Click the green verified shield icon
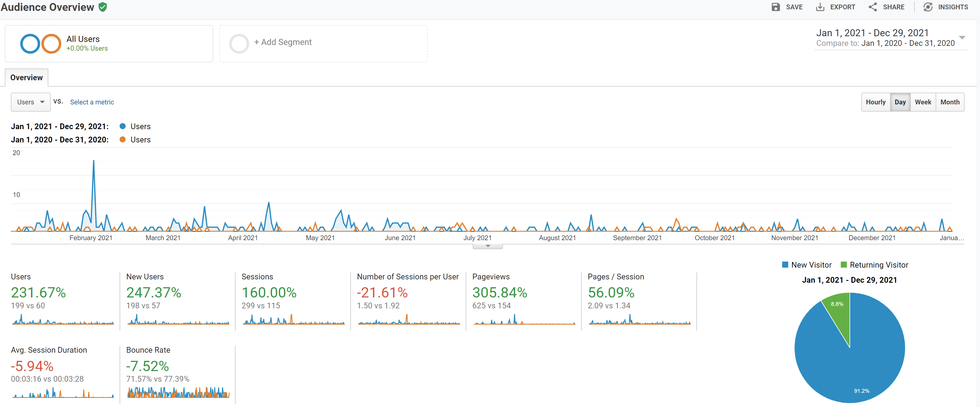980x407 pixels. pyautogui.click(x=103, y=7)
